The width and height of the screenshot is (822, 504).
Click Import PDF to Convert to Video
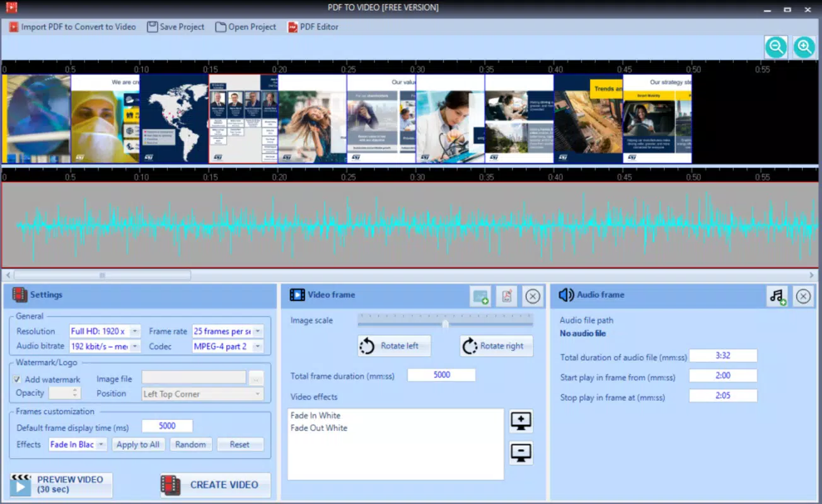click(x=72, y=27)
